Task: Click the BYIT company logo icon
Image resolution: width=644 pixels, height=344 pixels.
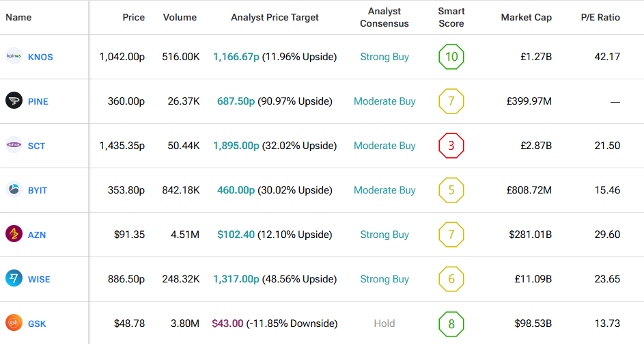Action: [14, 190]
